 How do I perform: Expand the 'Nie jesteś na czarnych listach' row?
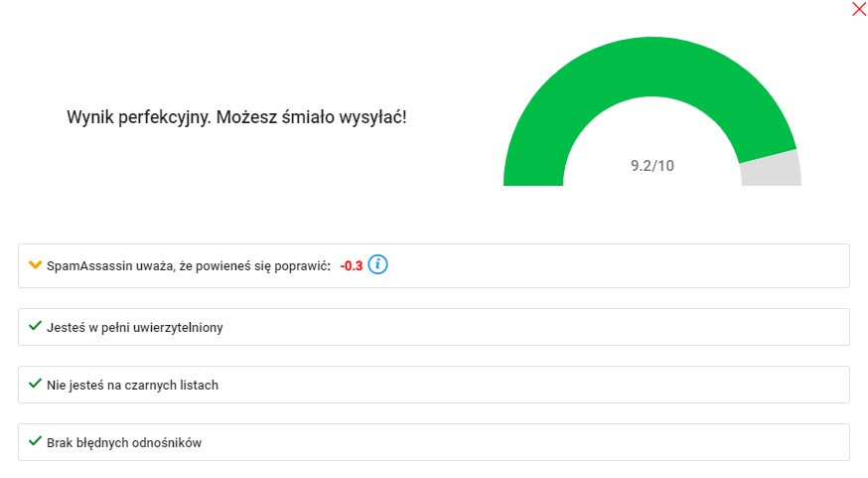(x=433, y=385)
